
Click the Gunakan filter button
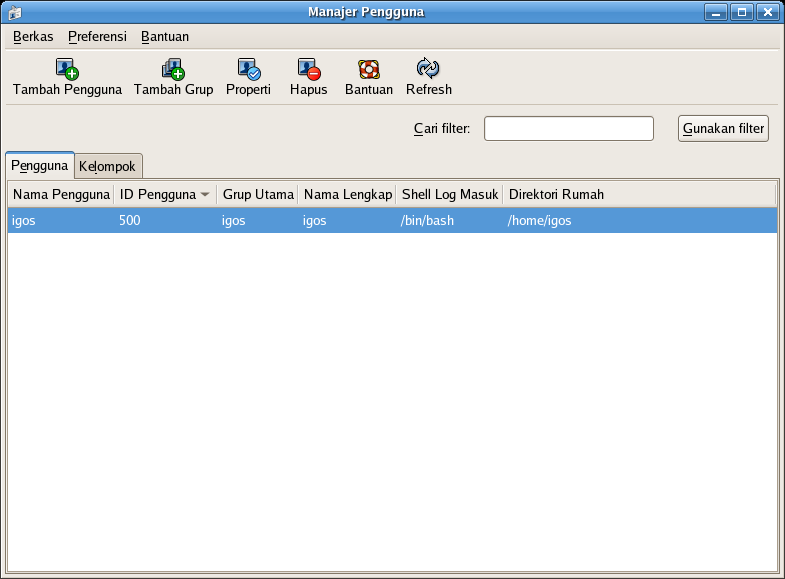coord(723,129)
